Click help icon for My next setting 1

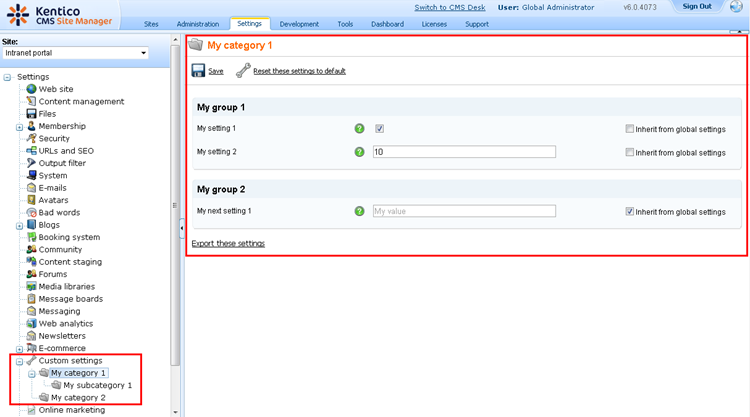[x=359, y=211]
